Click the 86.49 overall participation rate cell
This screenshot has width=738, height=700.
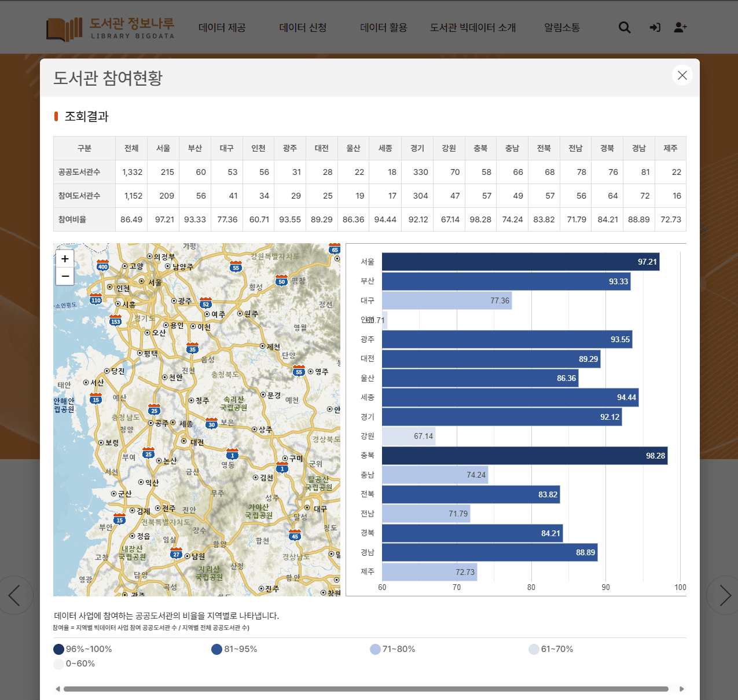pyautogui.click(x=131, y=219)
